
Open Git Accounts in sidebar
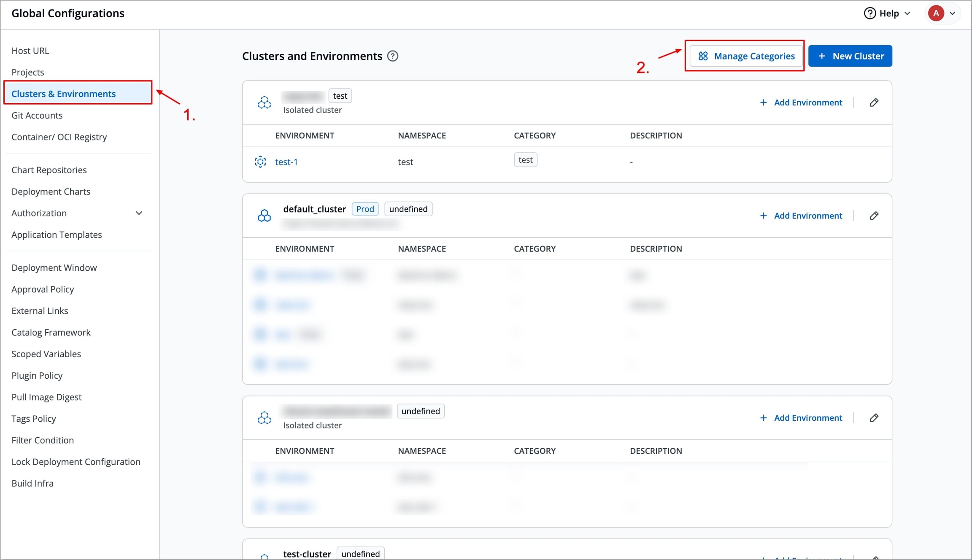[37, 115]
